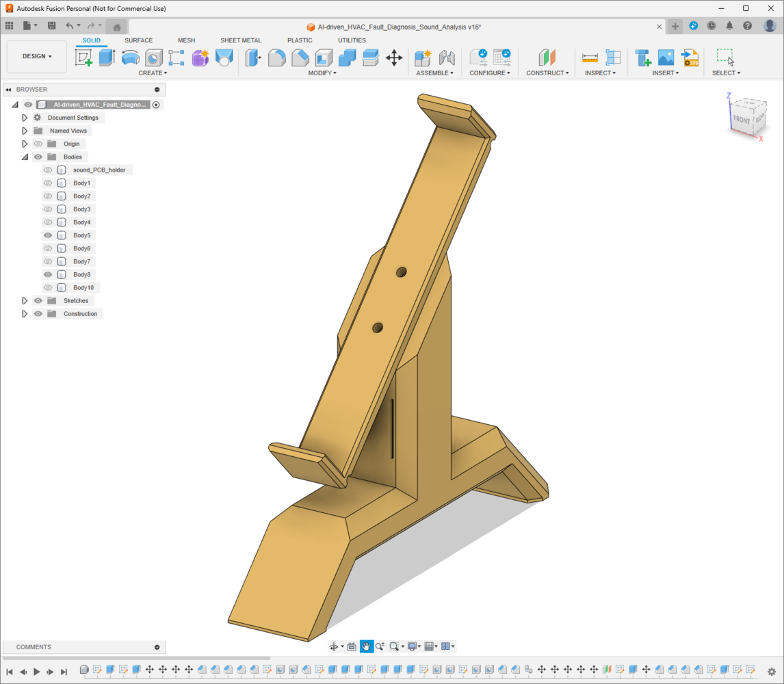Click the Move/Copy tool icon
The image size is (784, 684).
coord(394,57)
